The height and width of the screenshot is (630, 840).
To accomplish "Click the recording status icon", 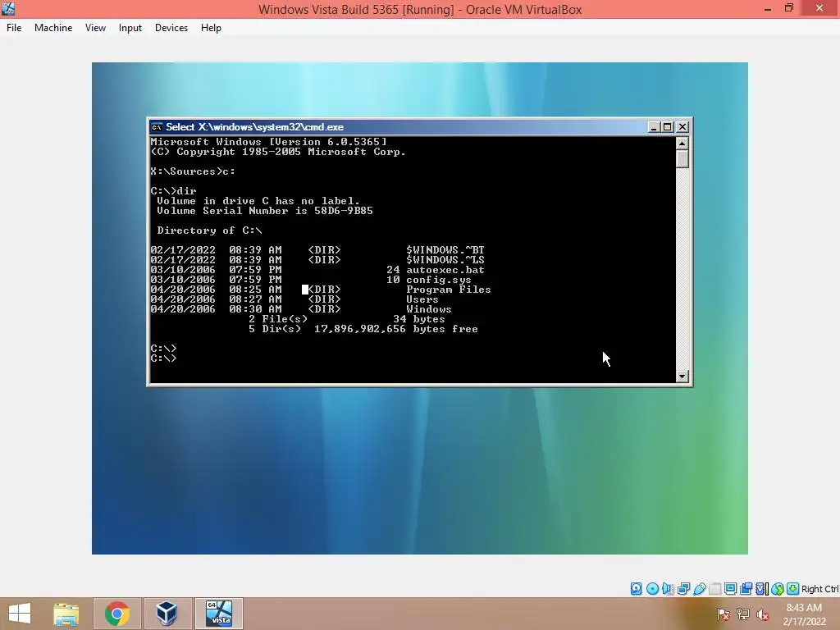I will click(746, 589).
